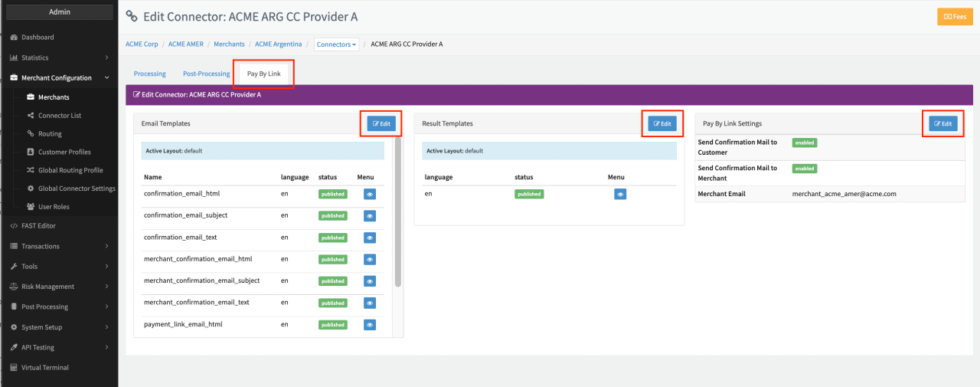Go to ACME Argentina breadcrumb link

278,44
